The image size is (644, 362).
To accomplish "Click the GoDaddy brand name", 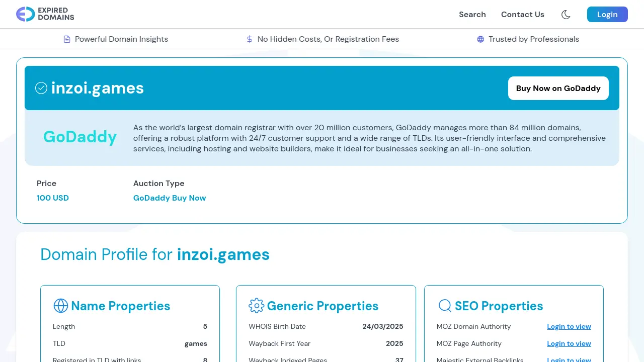I will [80, 137].
